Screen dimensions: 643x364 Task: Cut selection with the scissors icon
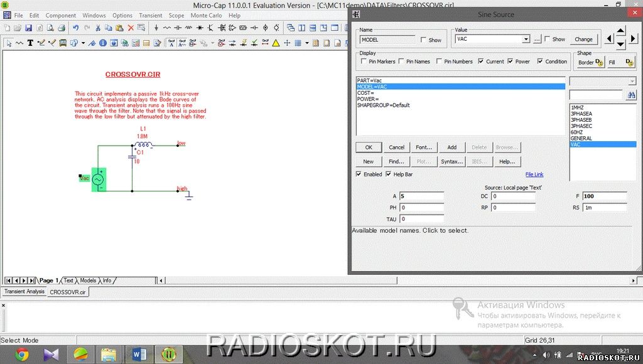point(97,28)
